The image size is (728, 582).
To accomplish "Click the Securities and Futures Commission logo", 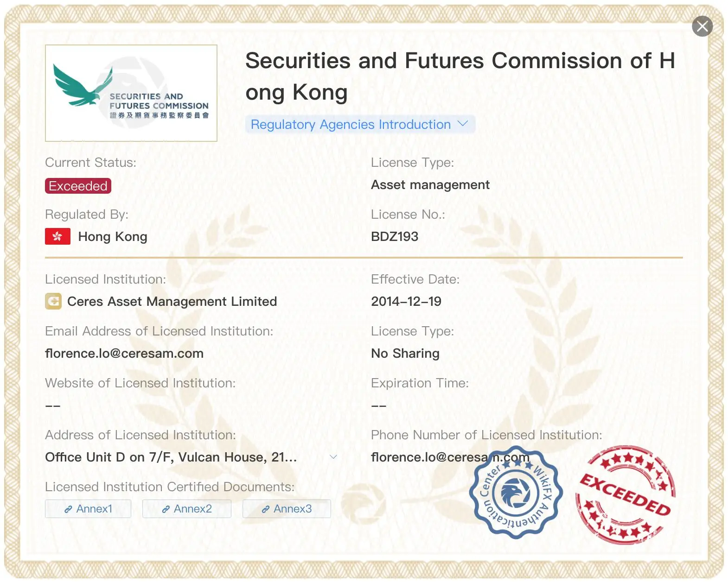I will [x=131, y=93].
